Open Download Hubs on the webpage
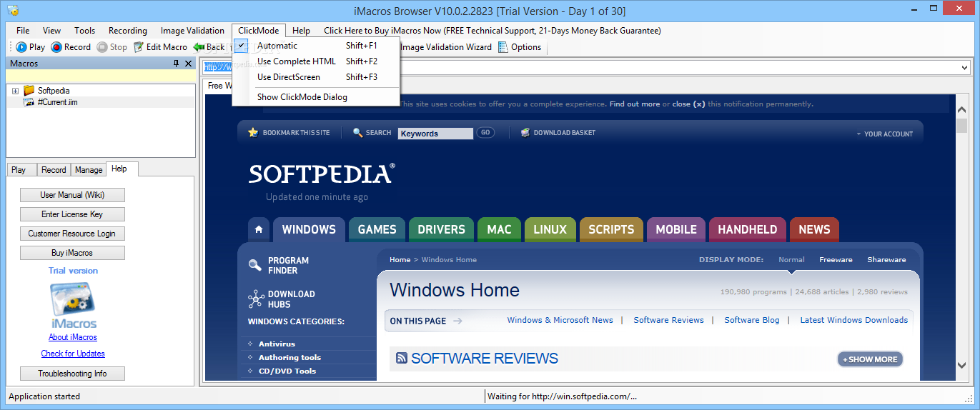This screenshot has height=410, width=980. 291,299
